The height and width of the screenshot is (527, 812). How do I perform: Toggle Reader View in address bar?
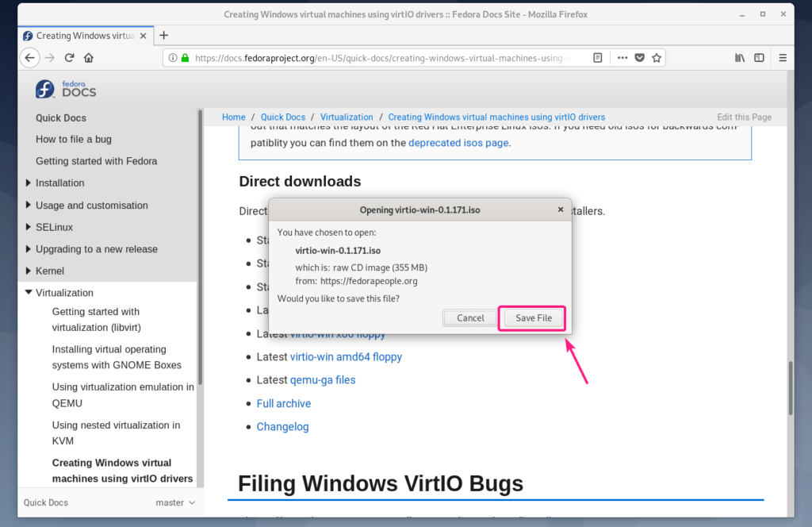(598, 57)
